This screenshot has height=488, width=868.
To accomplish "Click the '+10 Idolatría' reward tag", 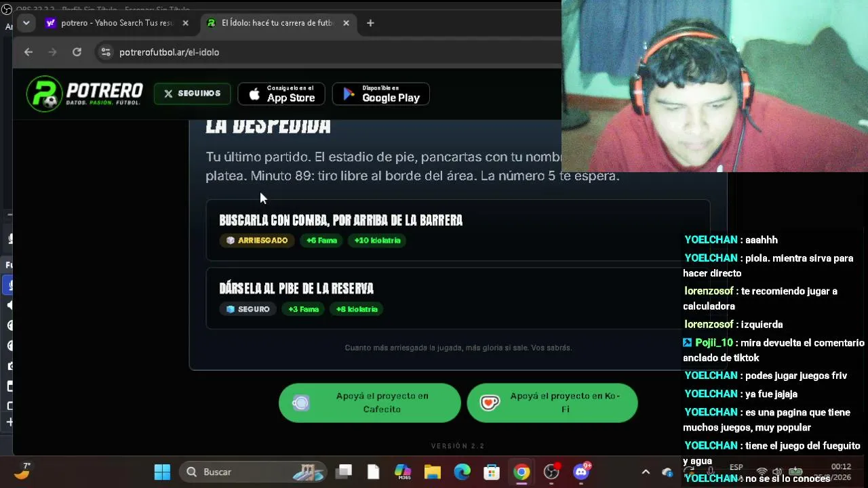I will [x=377, y=241].
